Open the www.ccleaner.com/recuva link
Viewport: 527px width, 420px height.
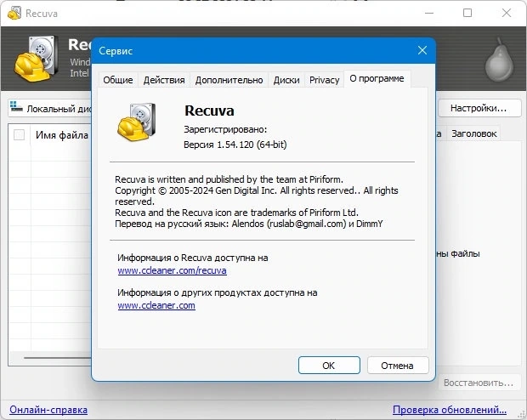click(x=172, y=270)
